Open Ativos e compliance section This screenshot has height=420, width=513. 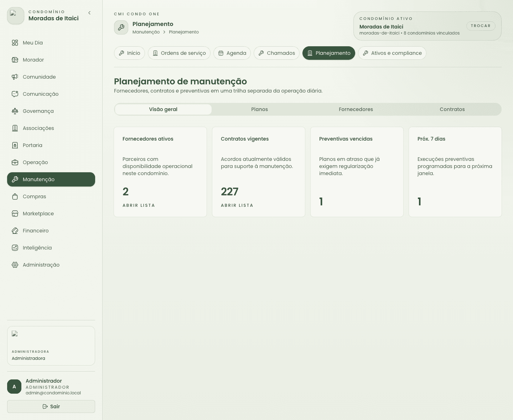pyautogui.click(x=392, y=53)
